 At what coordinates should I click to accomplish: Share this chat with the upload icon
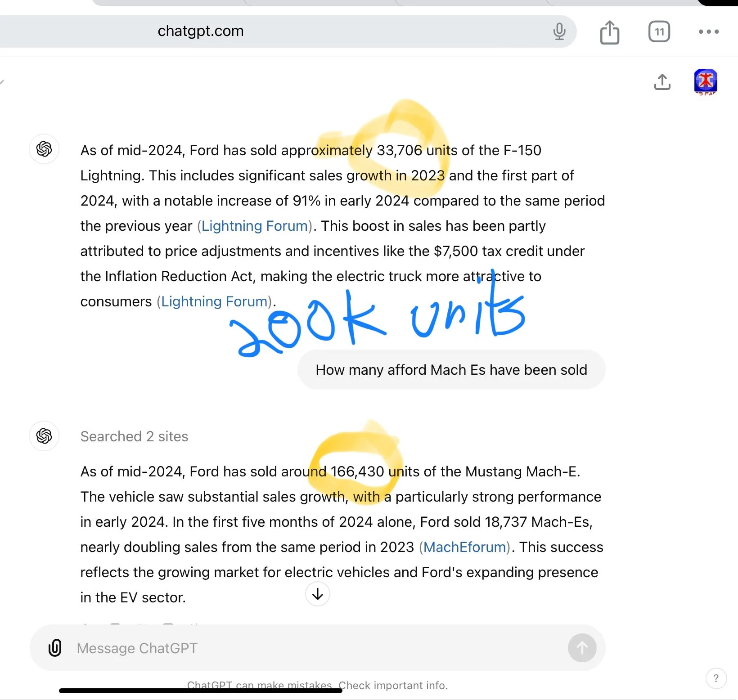pyautogui.click(x=662, y=82)
